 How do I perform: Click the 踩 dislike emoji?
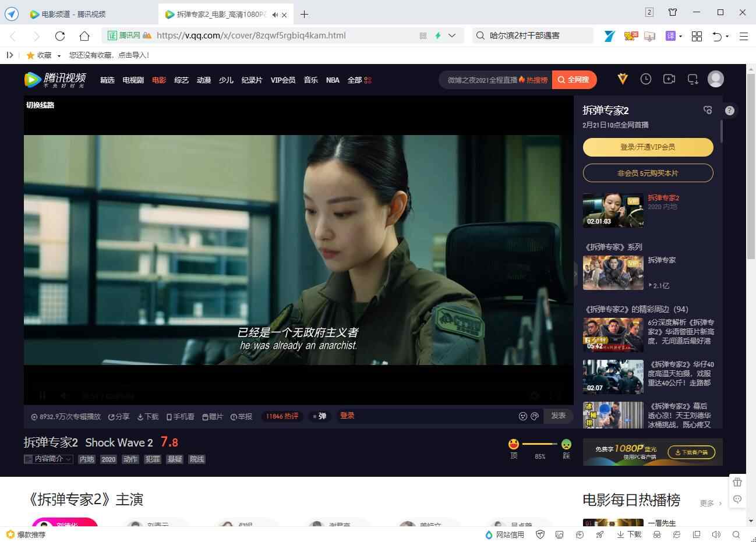tap(566, 444)
